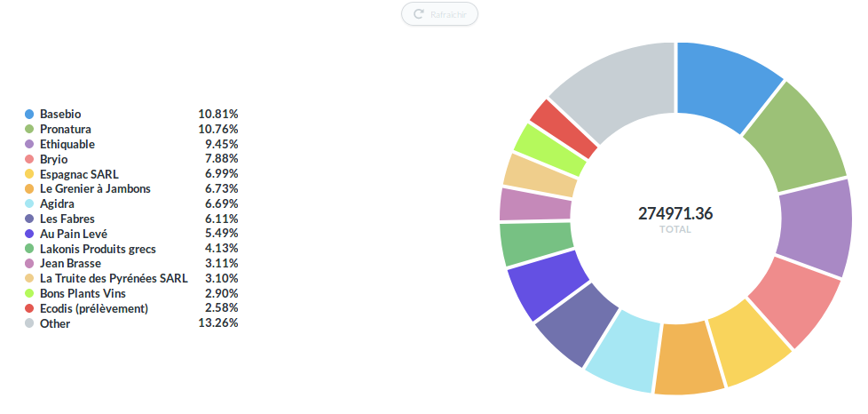Select Au Pain Levé in the legend

[74, 234]
